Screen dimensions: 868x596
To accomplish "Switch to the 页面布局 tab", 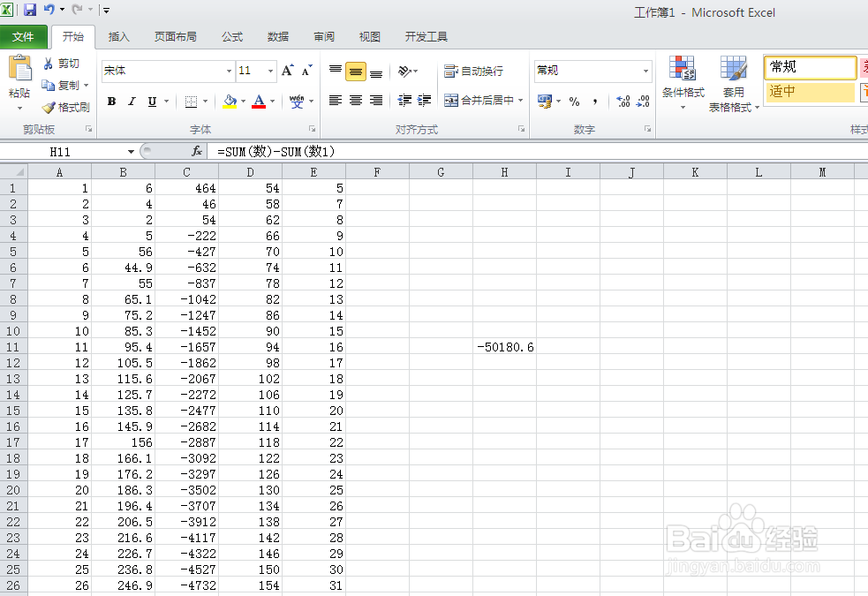I will 175,37.
